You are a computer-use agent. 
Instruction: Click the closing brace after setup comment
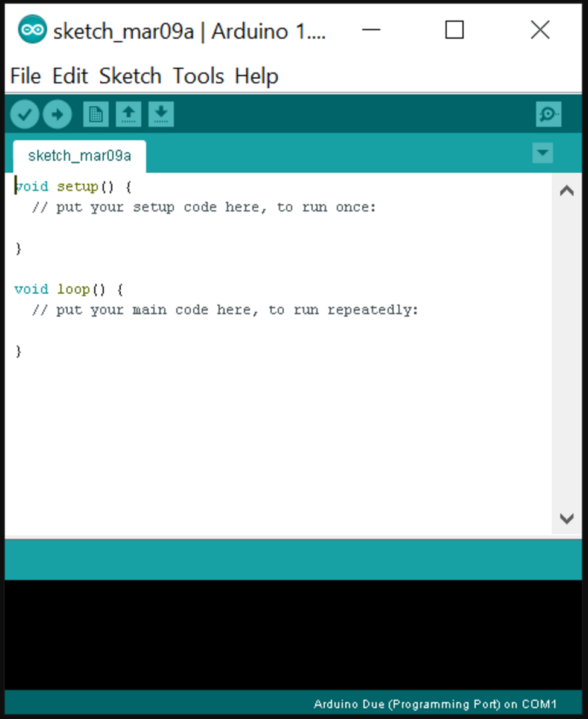click(x=18, y=248)
